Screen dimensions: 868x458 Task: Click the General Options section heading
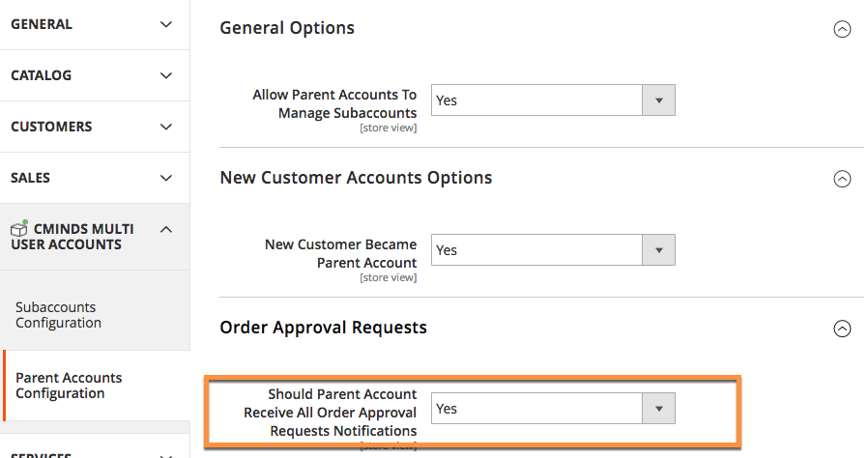287,28
